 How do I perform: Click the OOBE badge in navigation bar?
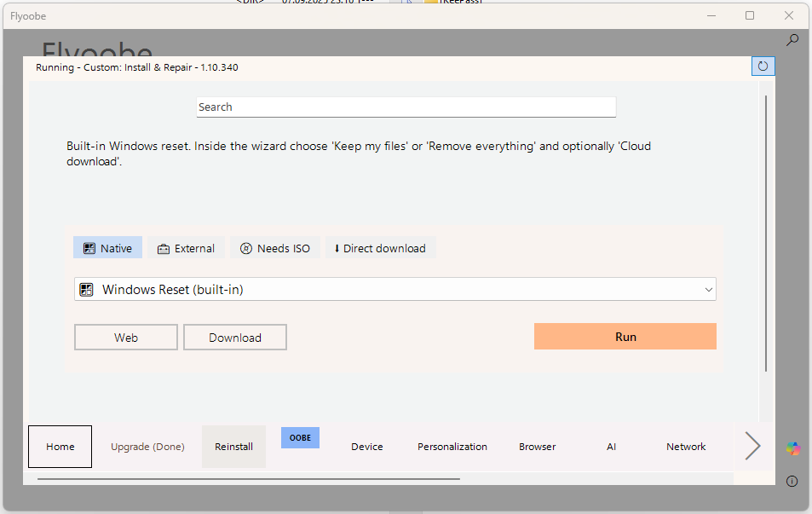[300, 437]
